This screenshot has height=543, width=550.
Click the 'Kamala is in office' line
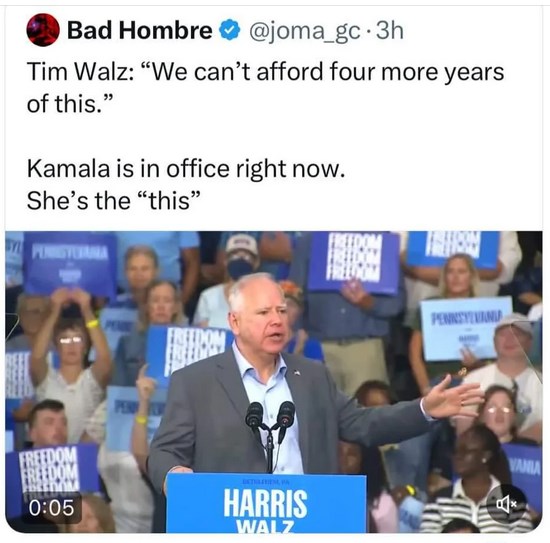[186, 169]
